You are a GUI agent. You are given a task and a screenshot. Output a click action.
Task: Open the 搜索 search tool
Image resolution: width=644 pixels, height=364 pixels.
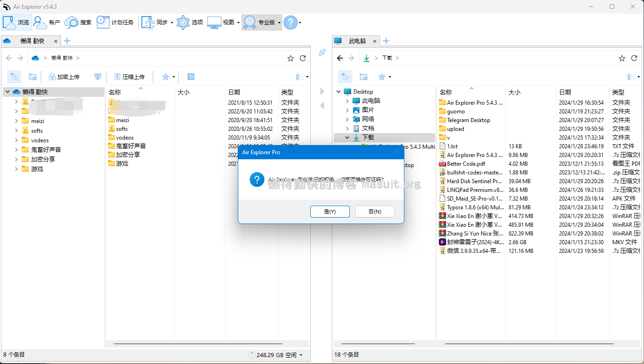(x=78, y=22)
